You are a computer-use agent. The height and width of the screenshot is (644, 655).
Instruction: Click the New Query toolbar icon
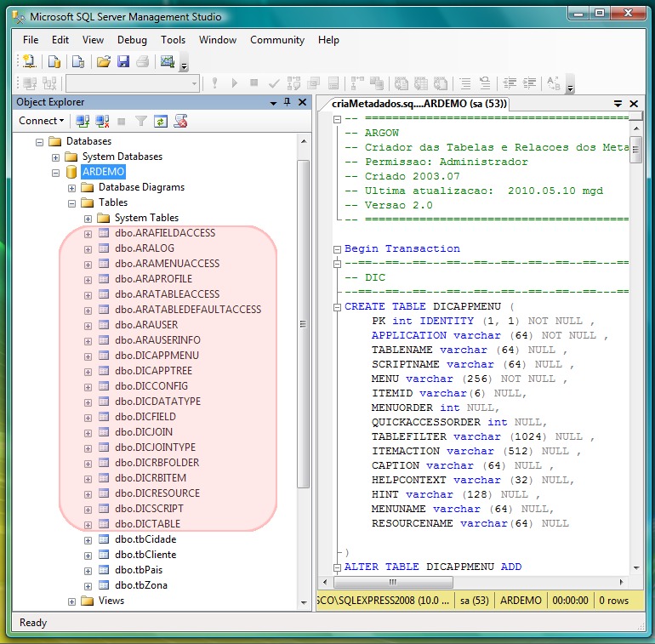(x=29, y=62)
